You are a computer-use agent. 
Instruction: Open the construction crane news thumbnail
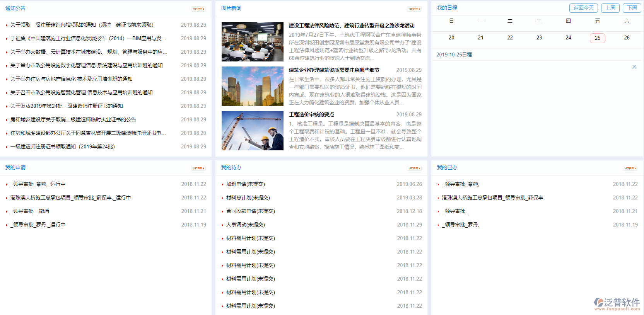[x=253, y=131]
